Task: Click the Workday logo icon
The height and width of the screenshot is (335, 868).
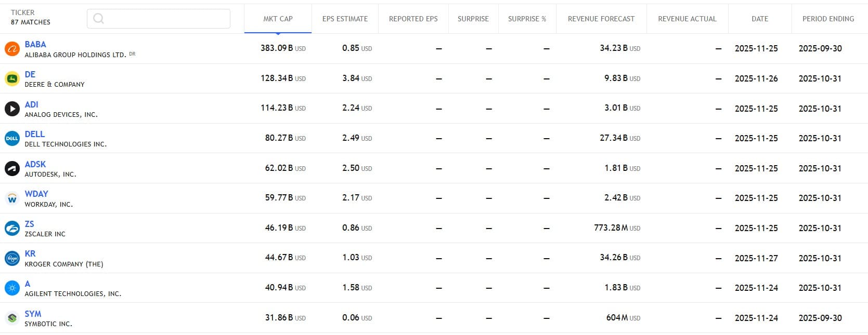Action: point(12,198)
